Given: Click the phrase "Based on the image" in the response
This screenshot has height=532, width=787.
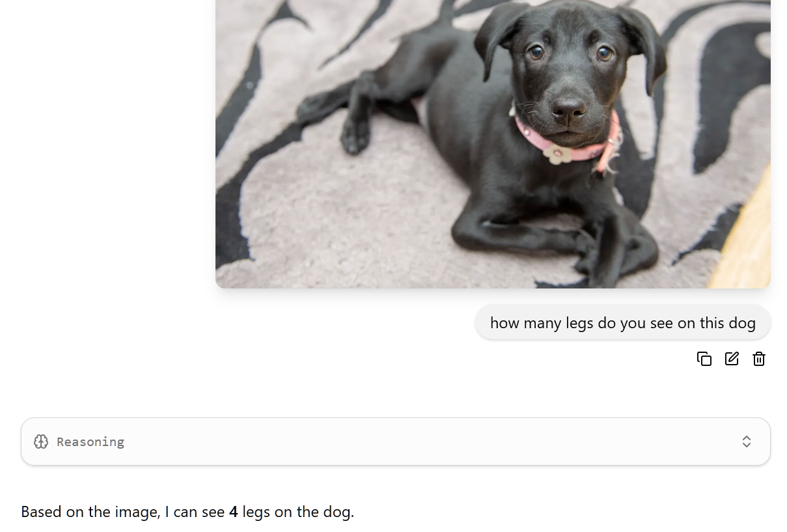Looking at the screenshot, I should click(x=90, y=512).
